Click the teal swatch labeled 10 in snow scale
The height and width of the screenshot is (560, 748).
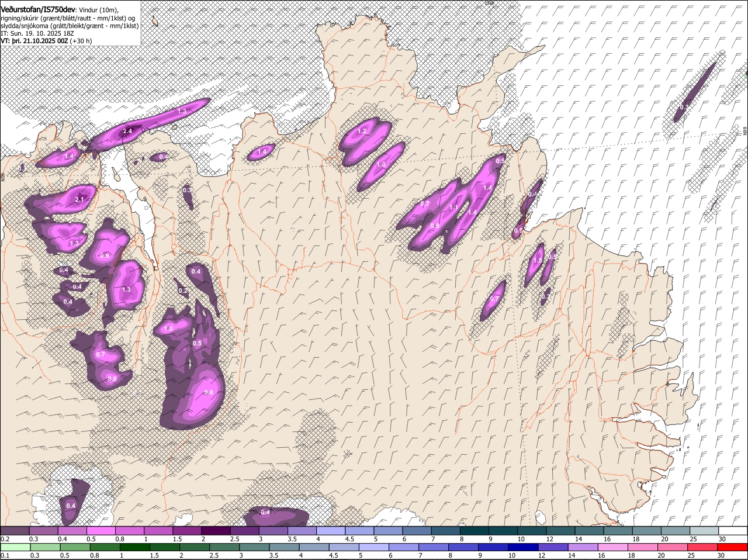click(x=532, y=530)
